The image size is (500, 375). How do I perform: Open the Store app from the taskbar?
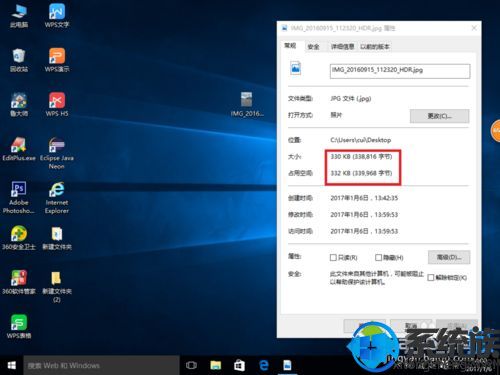[239, 365]
